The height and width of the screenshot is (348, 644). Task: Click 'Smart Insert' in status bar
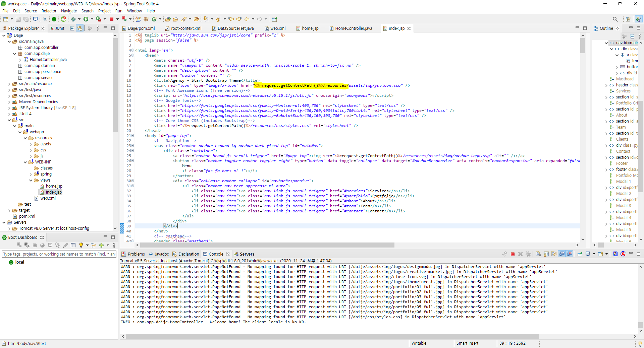point(467,343)
